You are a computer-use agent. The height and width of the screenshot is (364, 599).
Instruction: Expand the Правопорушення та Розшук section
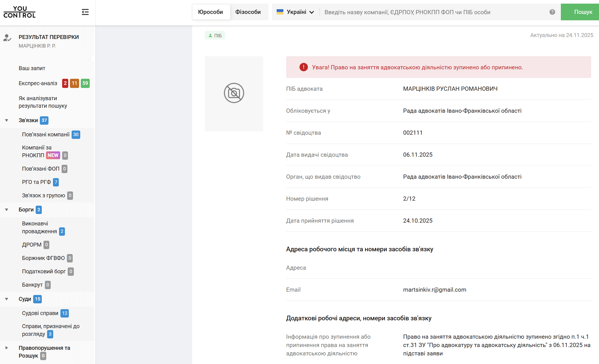(x=6, y=348)
